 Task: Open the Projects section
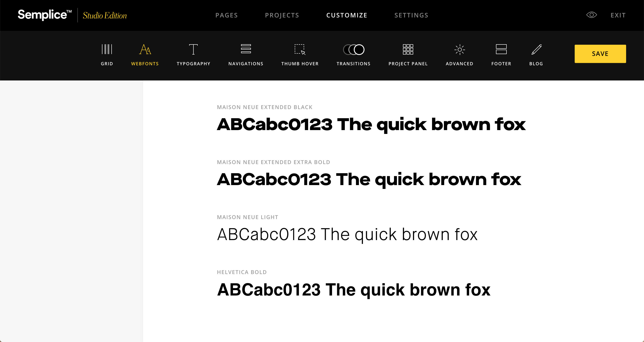coord(282,15)
